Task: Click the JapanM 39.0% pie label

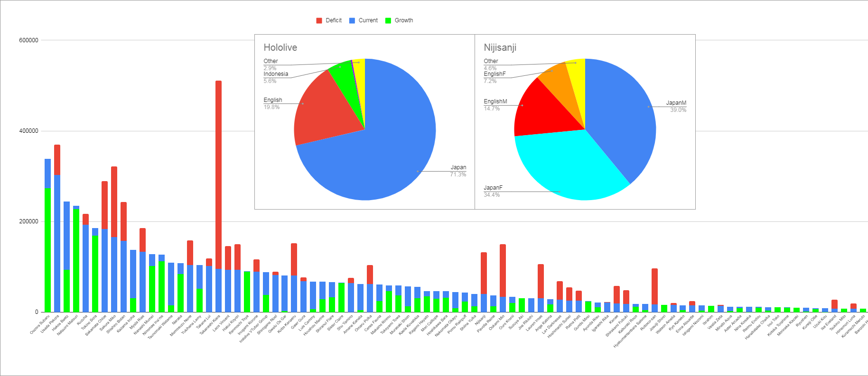Action: coord(676,106)
